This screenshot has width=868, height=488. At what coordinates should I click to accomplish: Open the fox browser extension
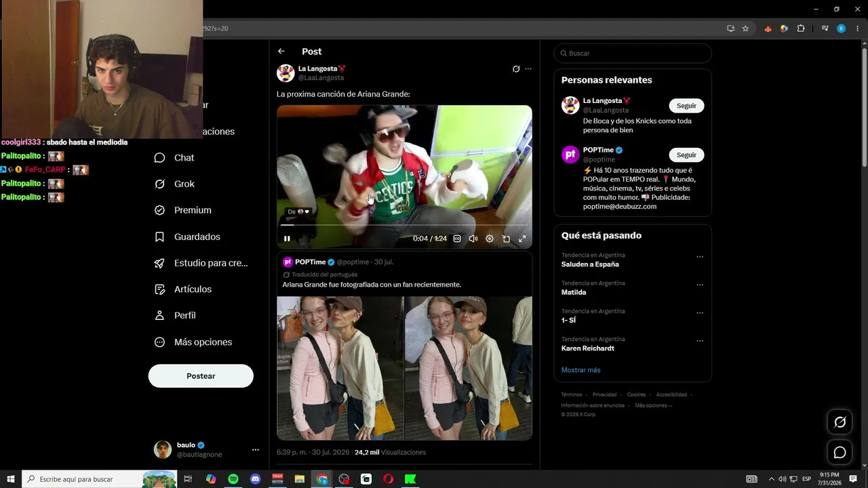coord(768,28)
